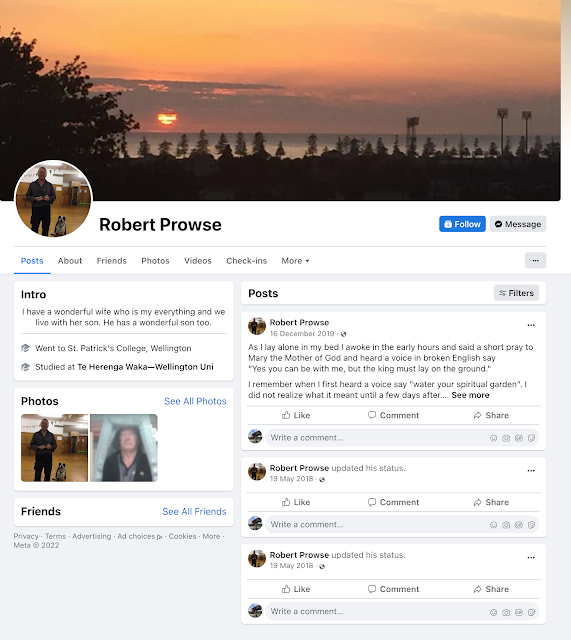Click the emoji icon in the first comment box
Image resolution: width=571 pixels, height=640 pixels.
coord(493,438)
